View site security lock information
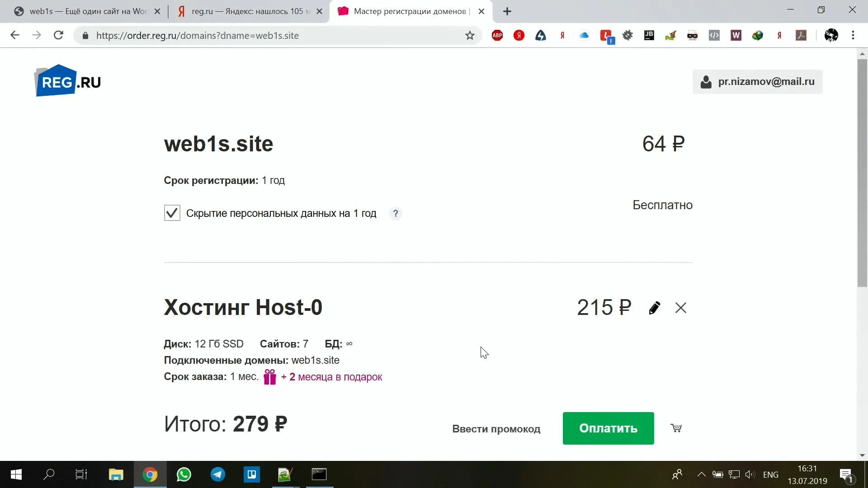Image resolution: width=868 pixels, height=488 pixels. 85,35
